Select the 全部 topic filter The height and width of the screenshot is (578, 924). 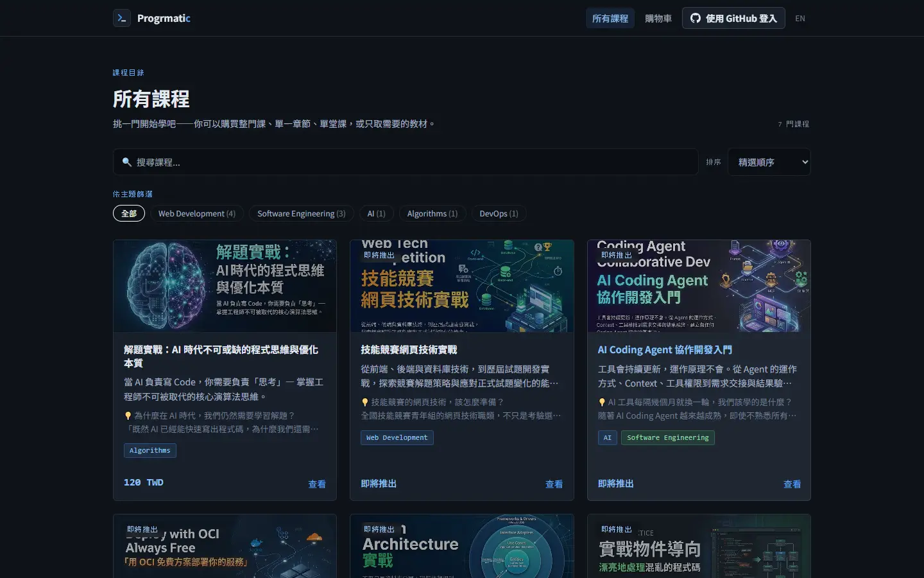(129, 213)
